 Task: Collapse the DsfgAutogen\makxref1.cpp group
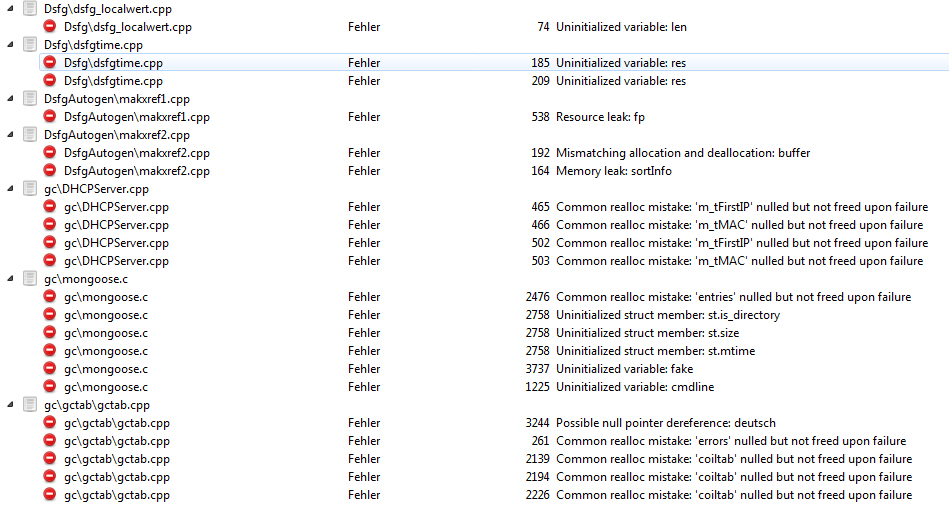point(10,99)
